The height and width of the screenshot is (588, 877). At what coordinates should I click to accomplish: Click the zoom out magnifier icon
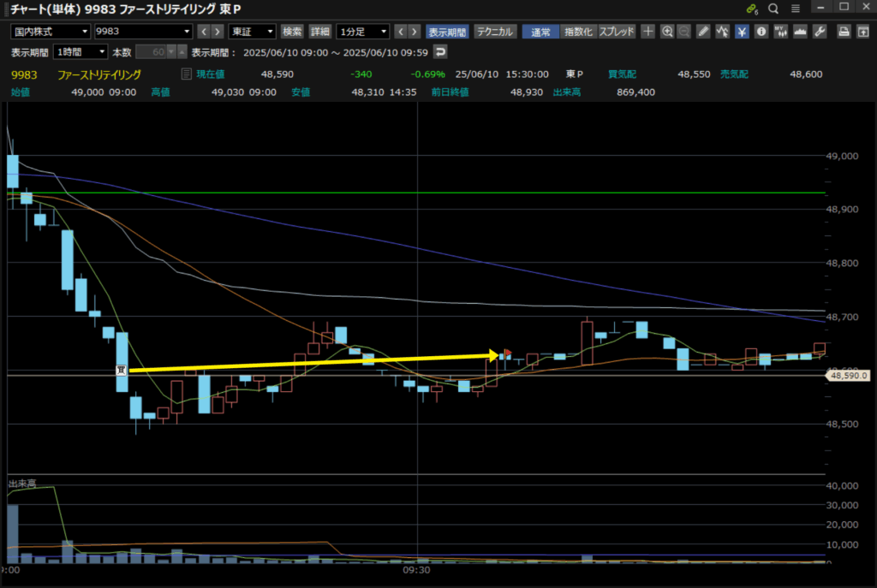point(684,32)
